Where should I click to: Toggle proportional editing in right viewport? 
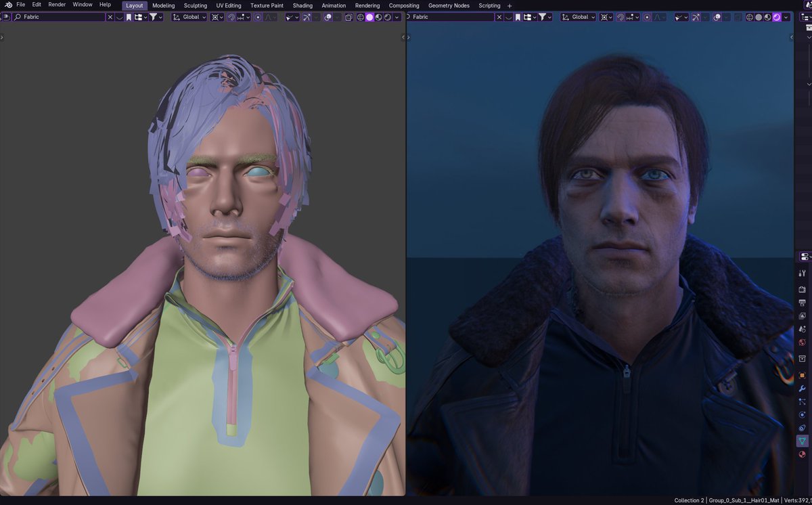(647, 17)
